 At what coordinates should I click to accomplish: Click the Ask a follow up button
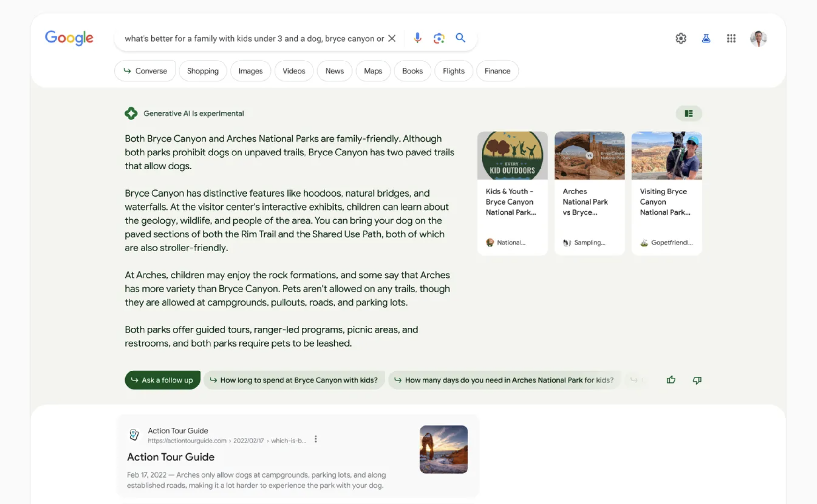(x=162, y=380)
